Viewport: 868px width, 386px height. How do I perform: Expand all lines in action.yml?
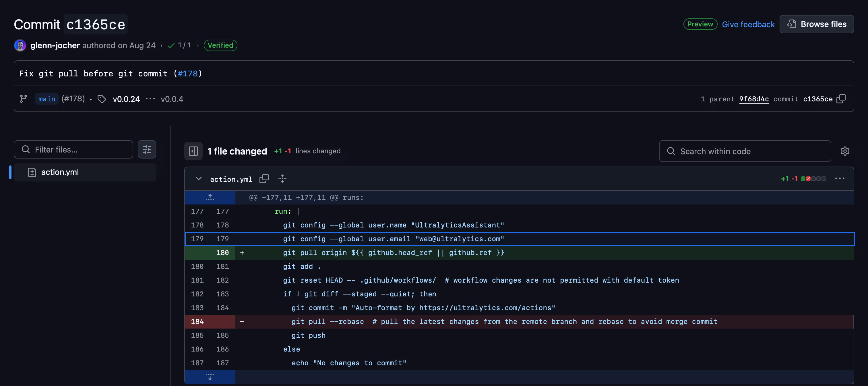282,179
